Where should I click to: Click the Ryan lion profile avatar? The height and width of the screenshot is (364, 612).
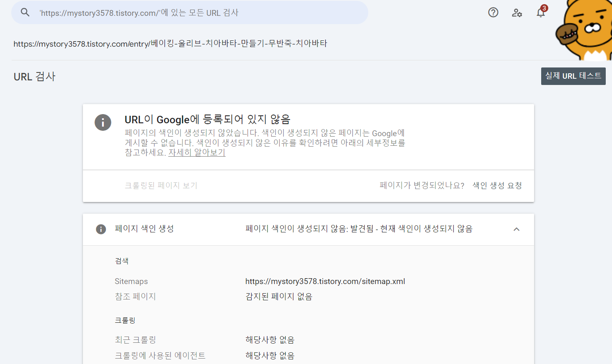tap(584, 30)
